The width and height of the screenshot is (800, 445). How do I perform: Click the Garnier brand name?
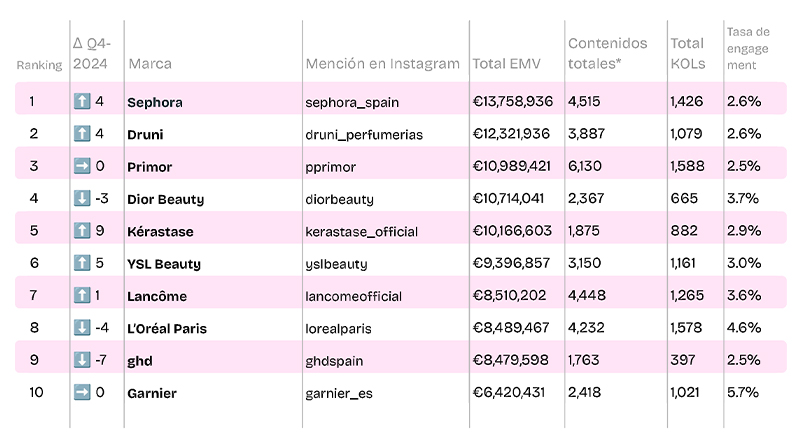pos(152,394)
